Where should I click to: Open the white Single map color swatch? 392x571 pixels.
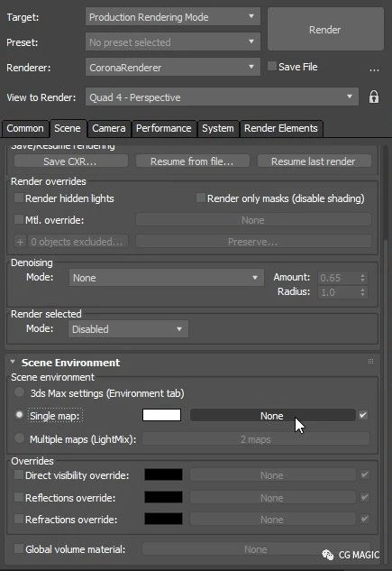[162, 415]
